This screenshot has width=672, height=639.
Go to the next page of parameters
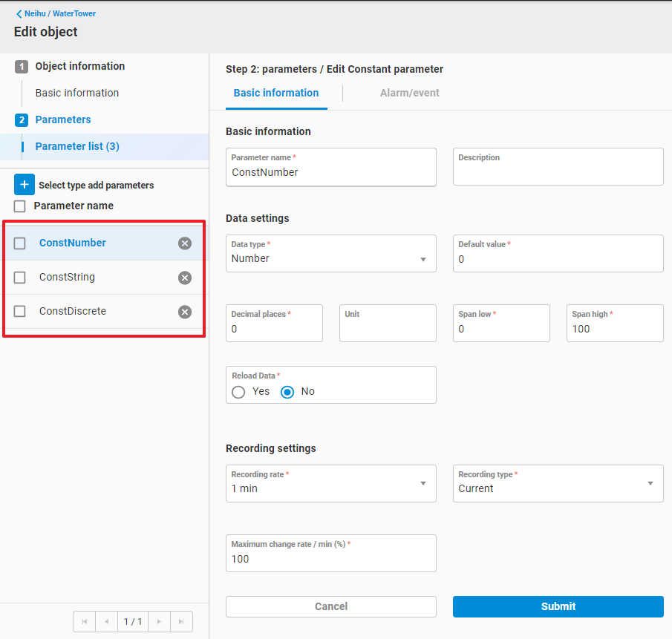[159, 621]
